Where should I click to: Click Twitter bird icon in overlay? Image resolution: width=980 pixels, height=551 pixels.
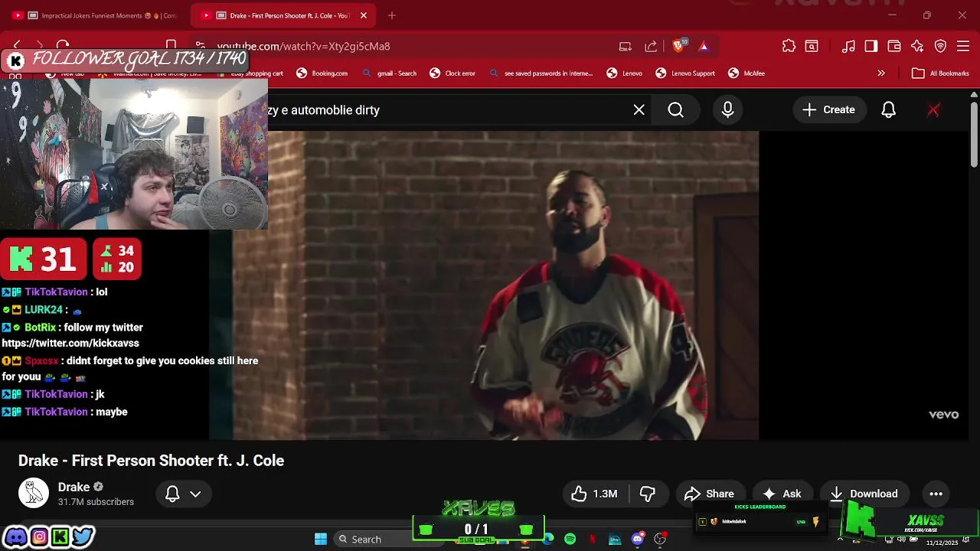tap(83, 536)
